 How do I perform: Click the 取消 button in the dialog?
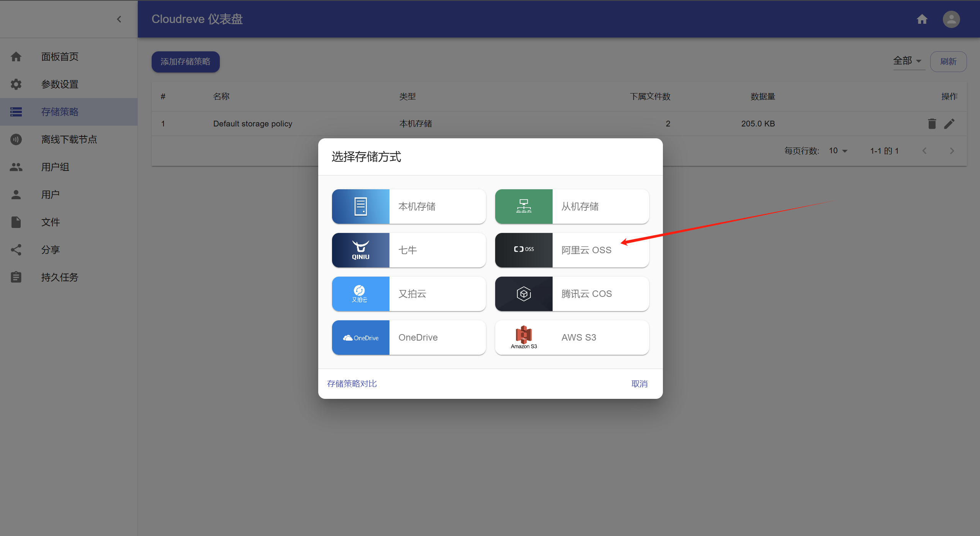pyautogui.click(x=639, y=384)
